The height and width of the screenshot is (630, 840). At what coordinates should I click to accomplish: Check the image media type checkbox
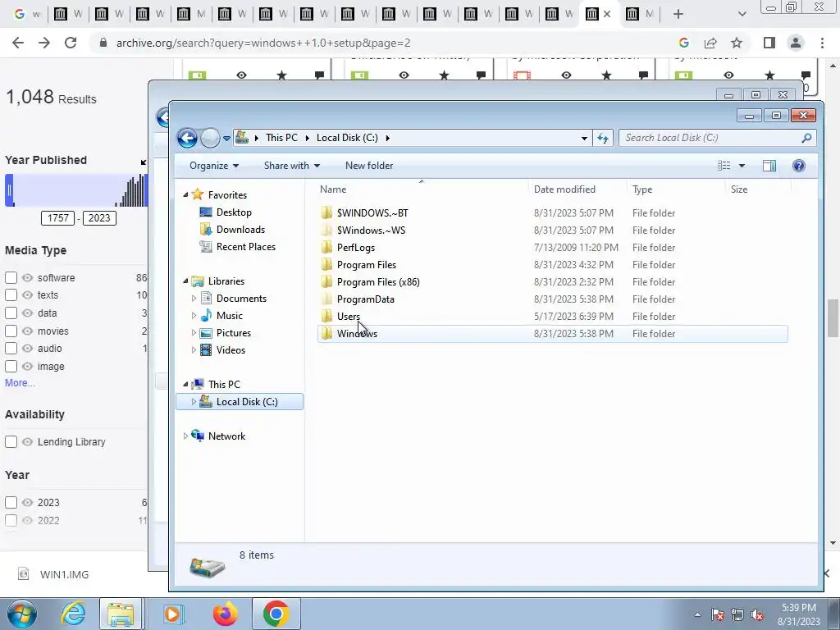[11, 367]
